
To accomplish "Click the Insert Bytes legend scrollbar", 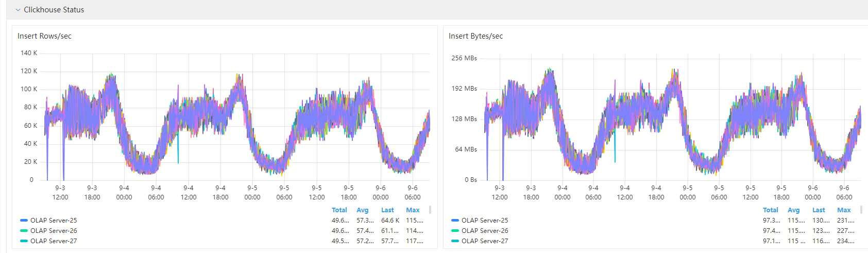I will coord(861,210).
